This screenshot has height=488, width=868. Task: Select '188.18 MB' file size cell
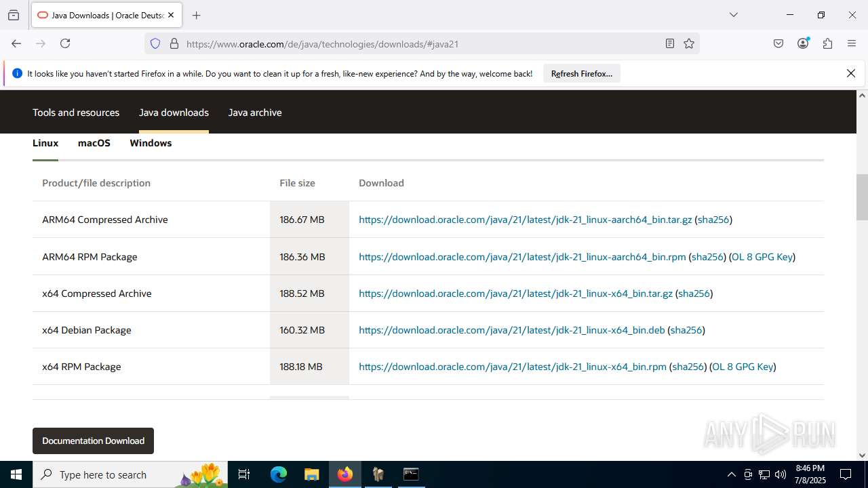(x=309, y=367)
